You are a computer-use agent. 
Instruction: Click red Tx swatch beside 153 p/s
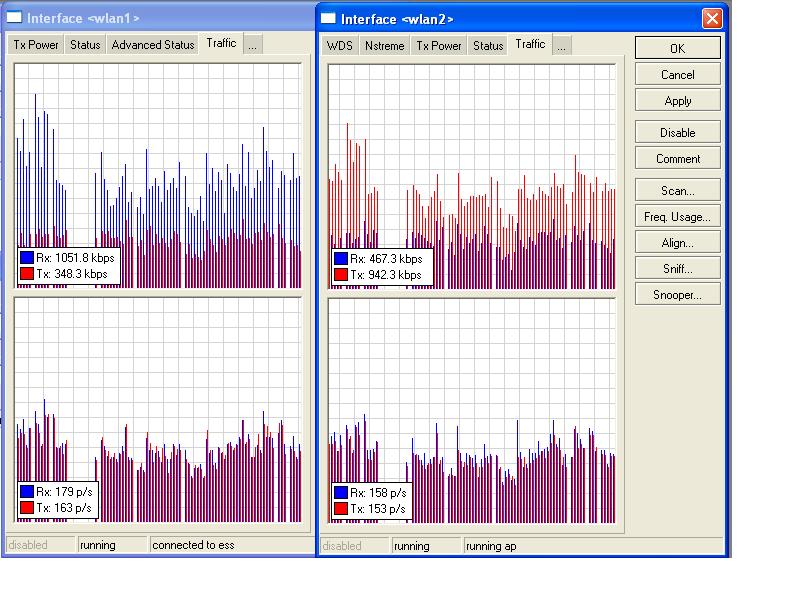[x=341, y=509]
